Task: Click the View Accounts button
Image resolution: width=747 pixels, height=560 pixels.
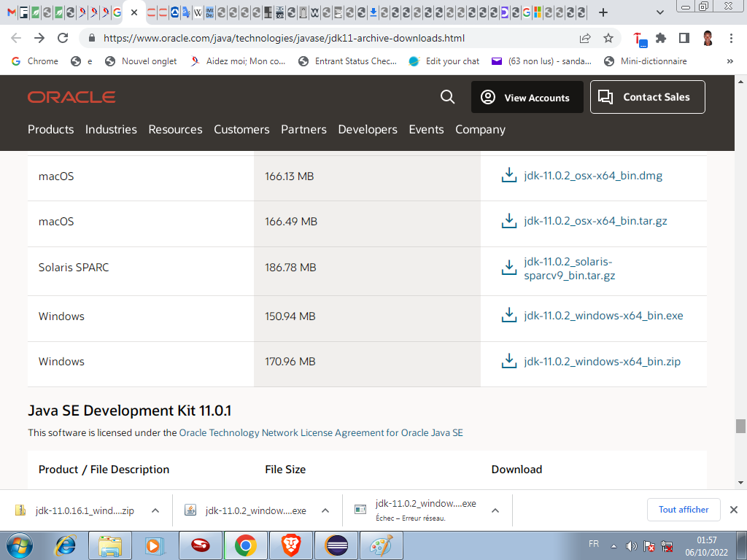Action: (x=527, y=97)
